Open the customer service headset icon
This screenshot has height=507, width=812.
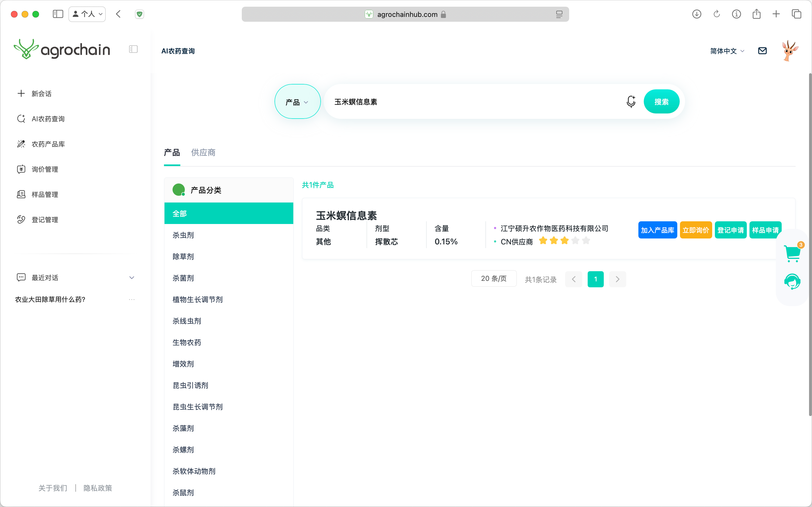792,282
